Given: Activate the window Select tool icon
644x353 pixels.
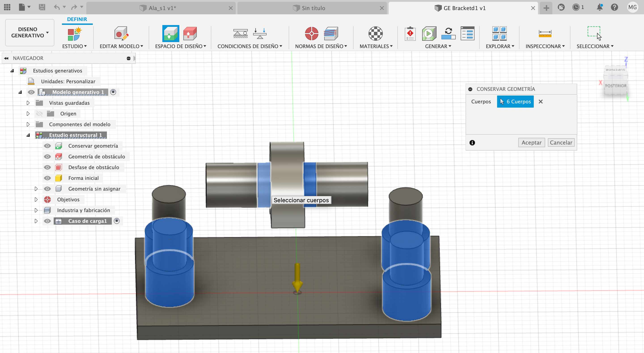Looking at the screenshot, I should (x=595, y=33).
